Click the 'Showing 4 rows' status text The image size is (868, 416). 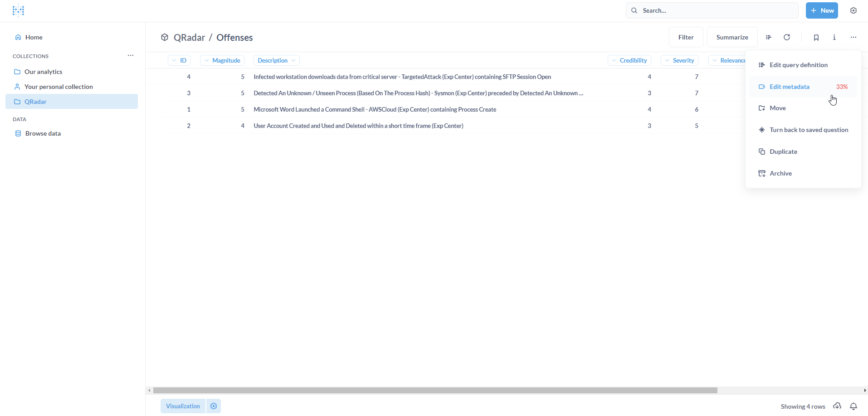tap(803, 406)
